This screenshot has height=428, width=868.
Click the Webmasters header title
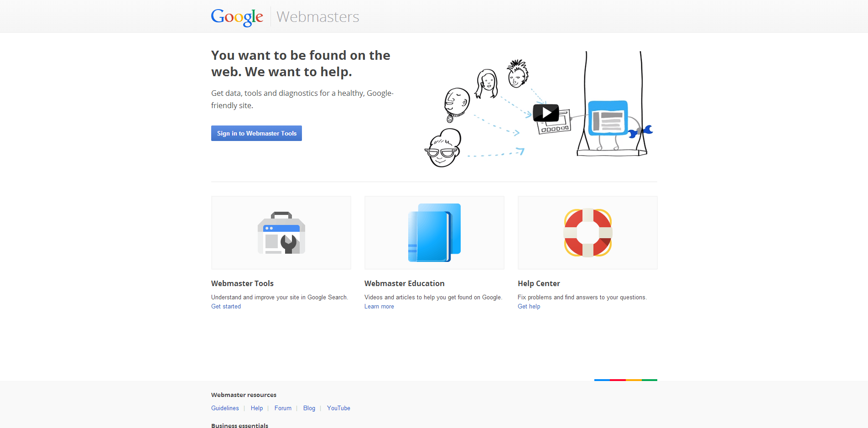pos(317,17)
